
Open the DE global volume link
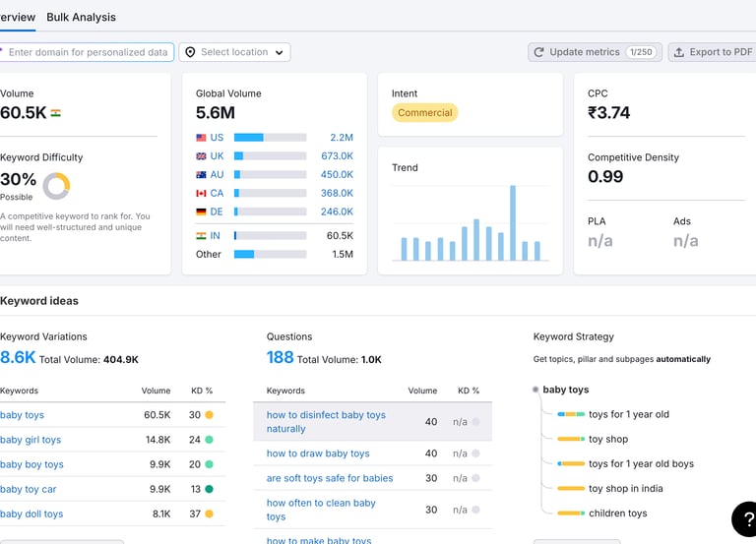[217, 212]
